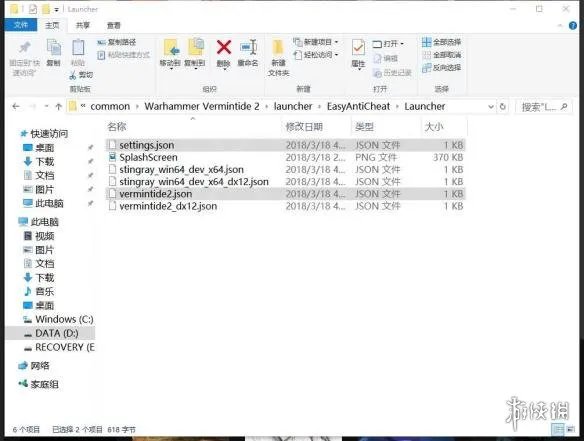
Task: Open the Easy access (轻松访问) dropdown
Action: [316, 55]
